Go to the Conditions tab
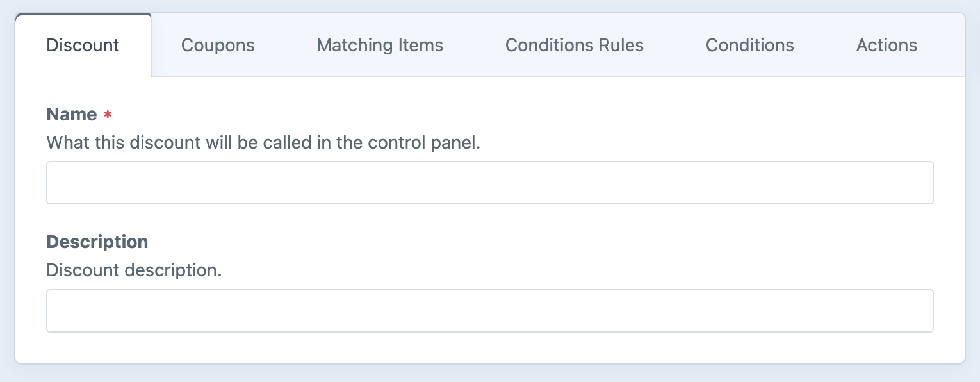 point(749,46)
